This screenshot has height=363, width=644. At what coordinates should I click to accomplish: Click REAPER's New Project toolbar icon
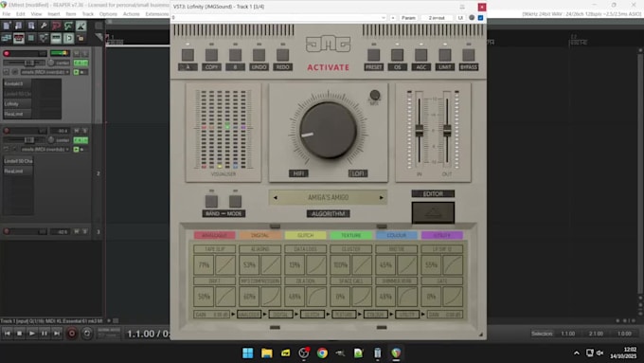(x=7, y=26)
